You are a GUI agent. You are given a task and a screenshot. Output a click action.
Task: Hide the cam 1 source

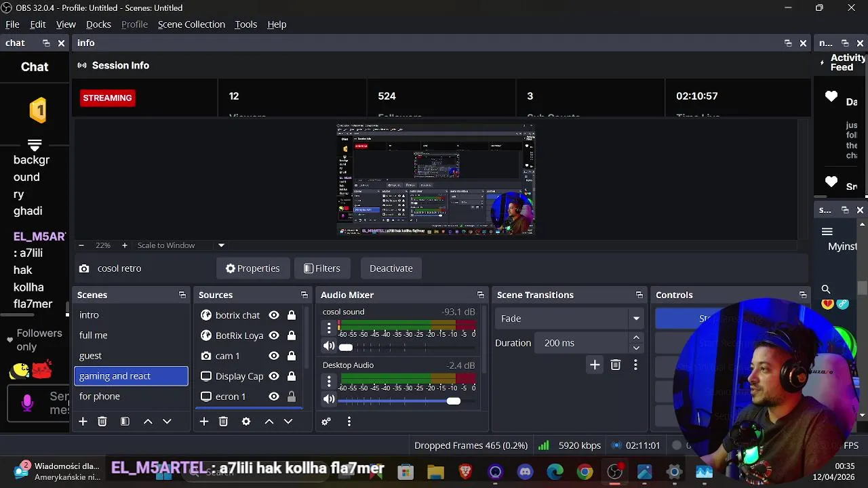click(x=274, y=356)
